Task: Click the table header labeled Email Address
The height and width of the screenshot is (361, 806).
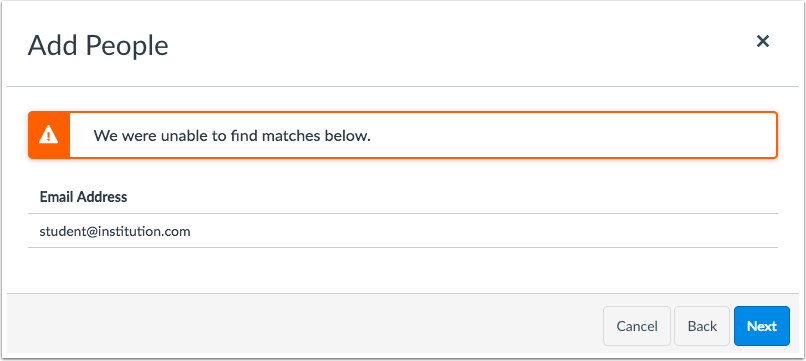Action: click(83, 196)
